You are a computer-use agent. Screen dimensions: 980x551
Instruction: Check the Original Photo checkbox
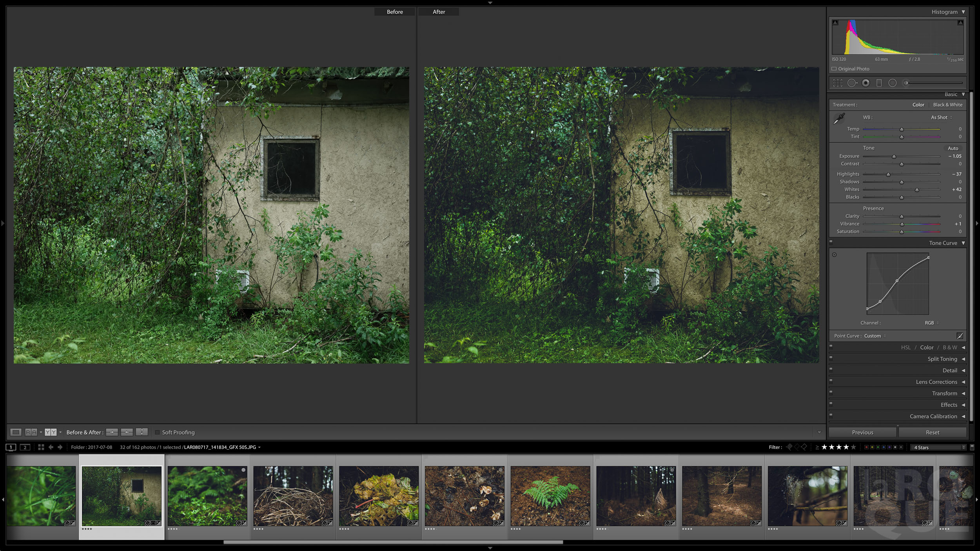tap(834, 69)
